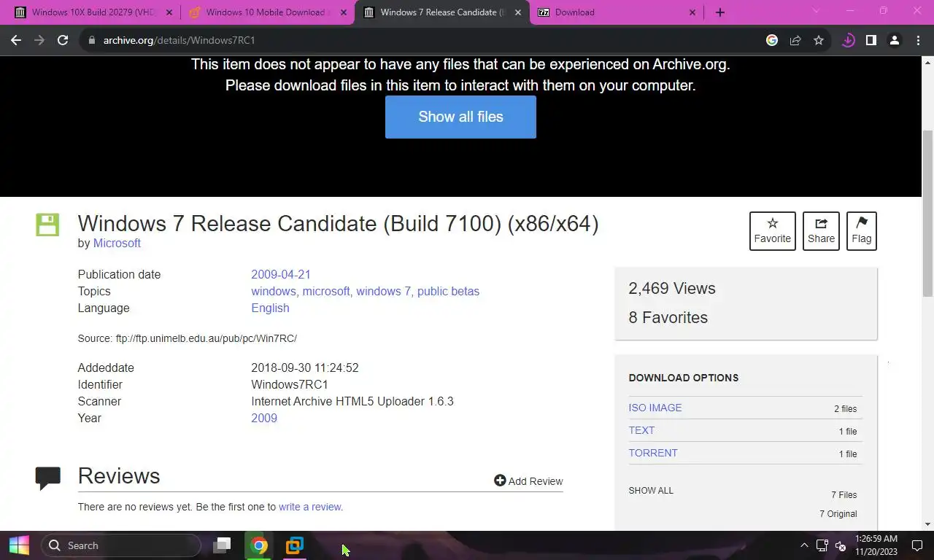
Task: Close the Download tab
Action: pos(692,12)
